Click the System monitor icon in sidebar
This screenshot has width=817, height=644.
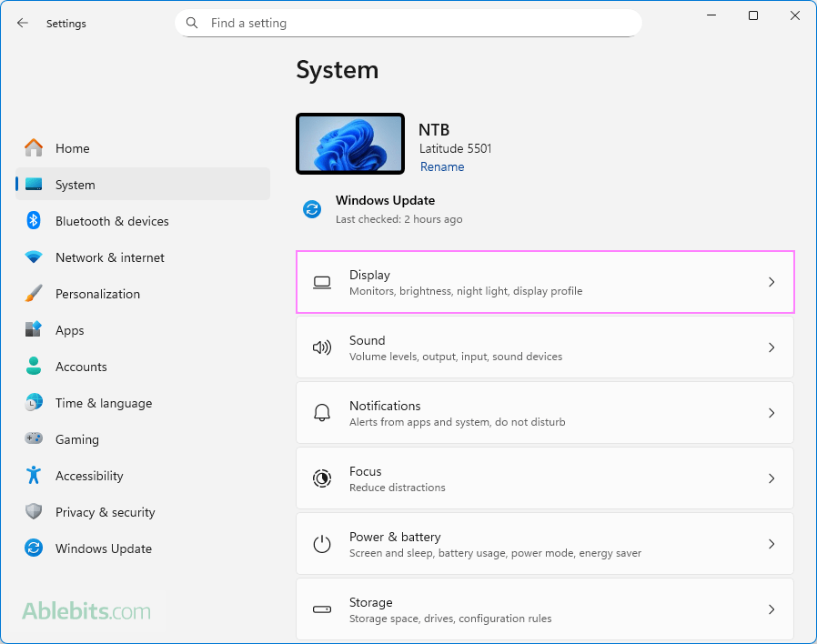[x=34, y=185]
